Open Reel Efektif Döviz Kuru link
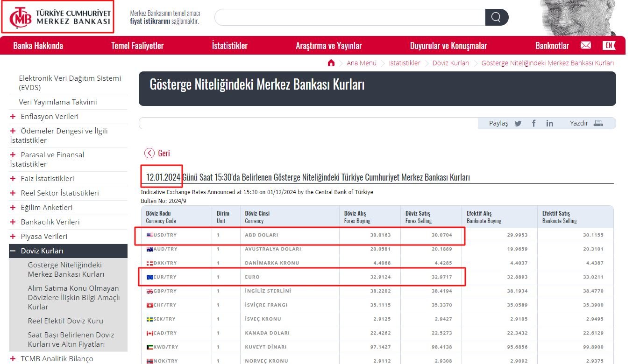The width and height of the screenshot is (640, 364). pos(65,321)
